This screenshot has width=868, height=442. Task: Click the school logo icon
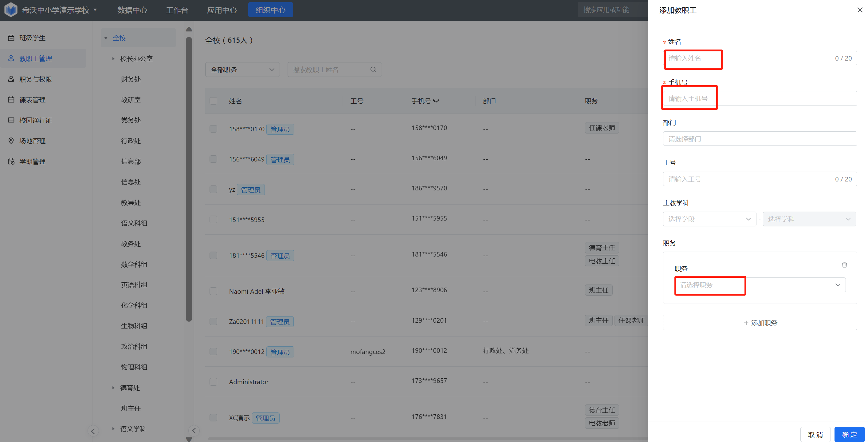point(11,10)
